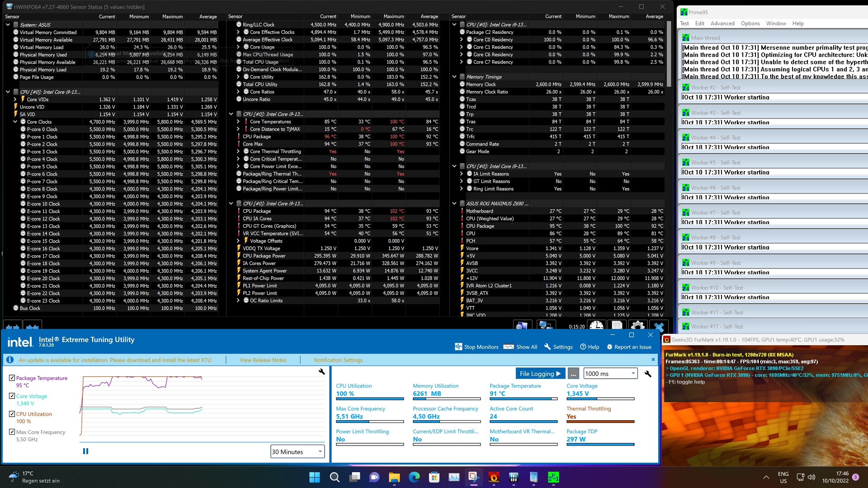Collapse the Memory Timings sensor group
The height and width of the screenshot is (488, 868).
pyautogui.click(x=454, y=77)
